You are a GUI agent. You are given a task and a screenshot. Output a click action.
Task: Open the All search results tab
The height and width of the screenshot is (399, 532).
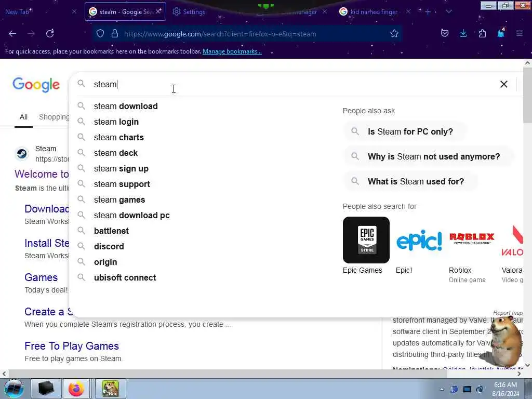point(23,117)
